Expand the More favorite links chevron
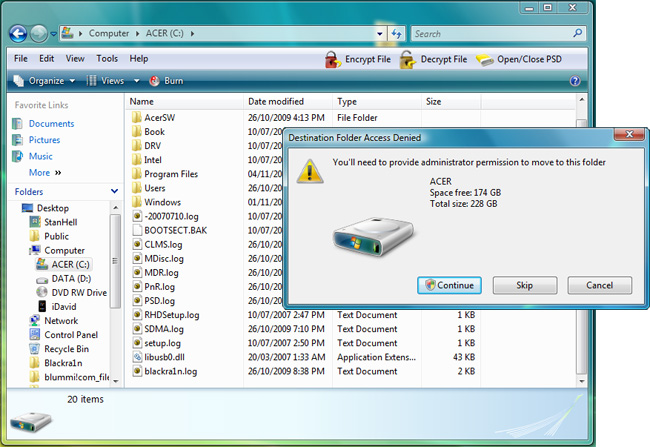Viewport: 650px width, 447px height. coord(58,172)
